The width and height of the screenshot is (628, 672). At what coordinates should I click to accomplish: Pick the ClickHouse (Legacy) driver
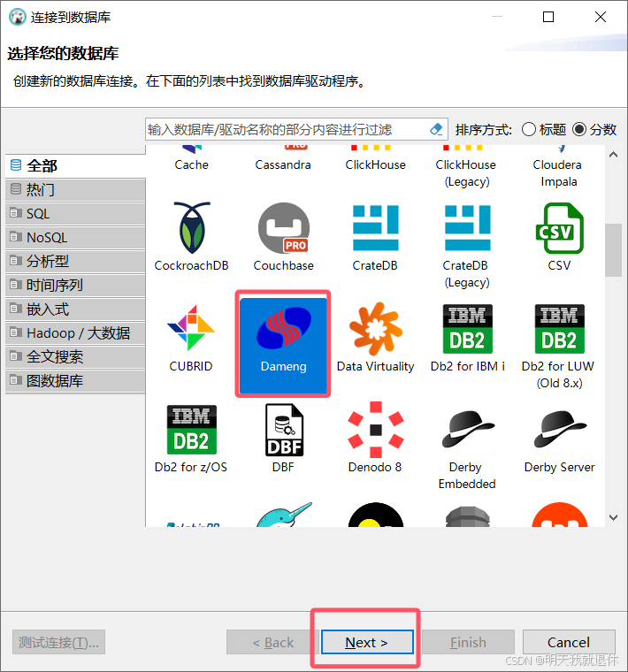point(466,168)
